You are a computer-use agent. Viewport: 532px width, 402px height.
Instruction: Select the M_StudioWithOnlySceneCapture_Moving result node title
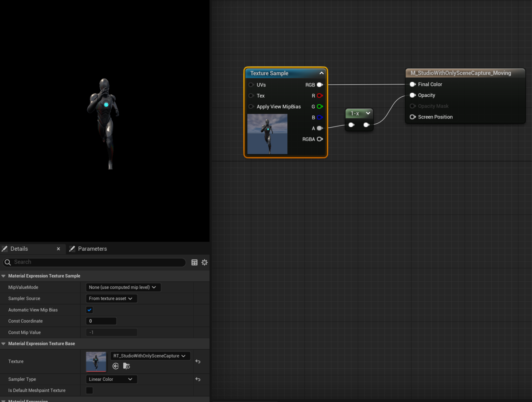pos(461,73)
